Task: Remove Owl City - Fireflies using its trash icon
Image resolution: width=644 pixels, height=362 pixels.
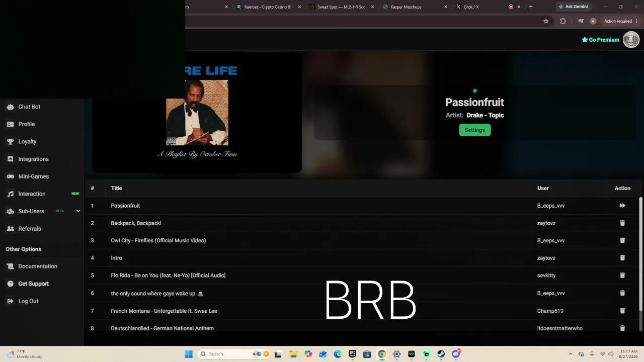Action: pos(622,240)
